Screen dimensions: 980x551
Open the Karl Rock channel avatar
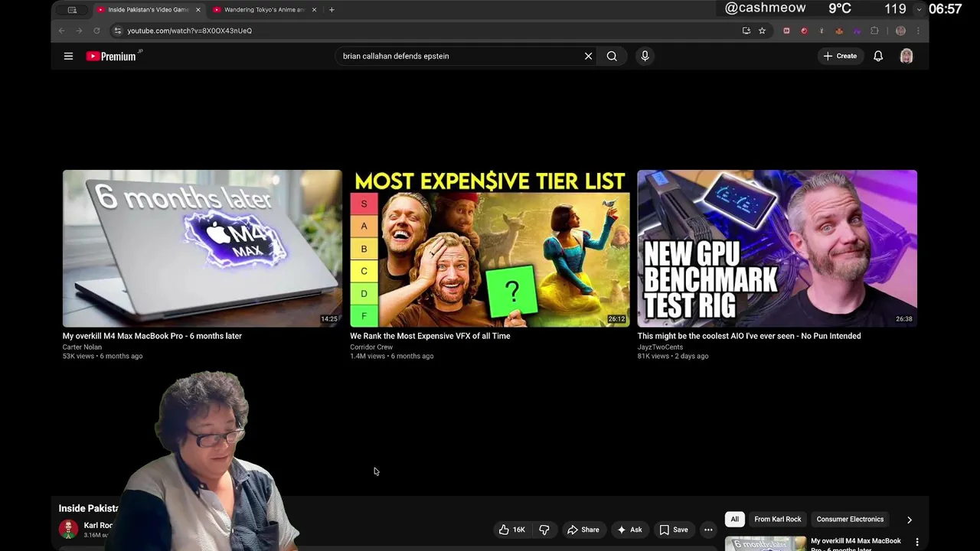coord(68,529)
